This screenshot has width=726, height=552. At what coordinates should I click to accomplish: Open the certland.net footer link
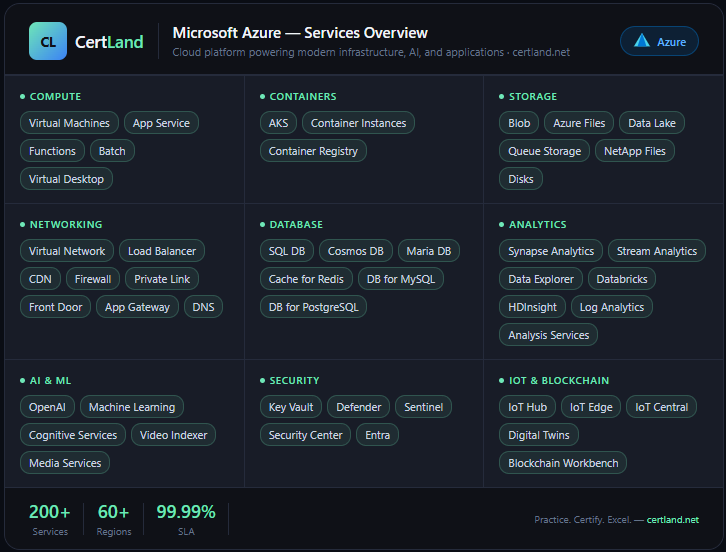pos(673,520)
